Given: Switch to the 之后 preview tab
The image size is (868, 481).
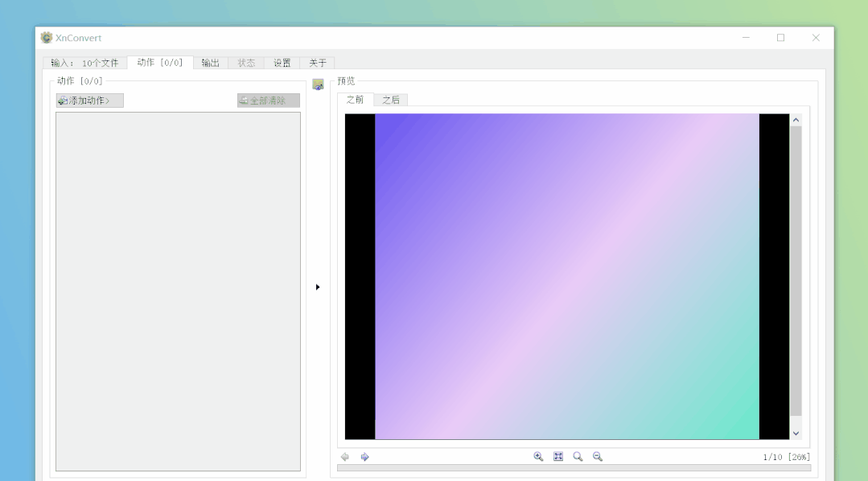Looking at the screenshot, I should [391, 101].
